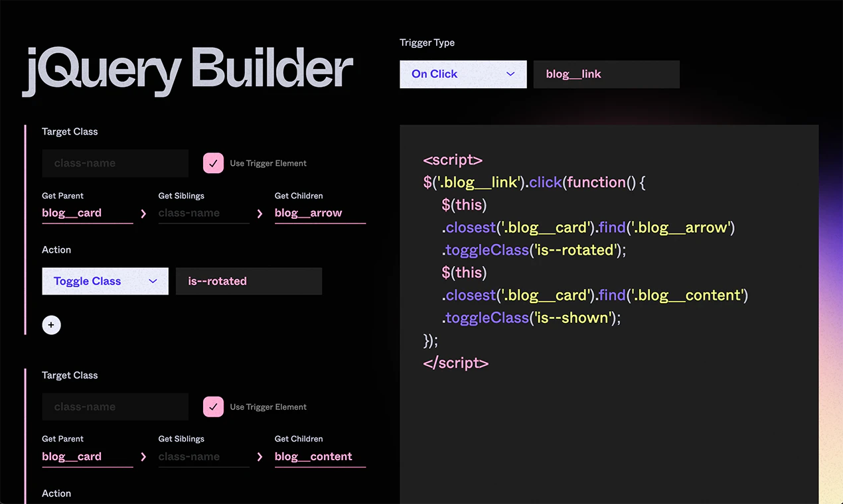843x504 pixels.
Task: Click the is--rotated class field
Action: coord(249,281)
